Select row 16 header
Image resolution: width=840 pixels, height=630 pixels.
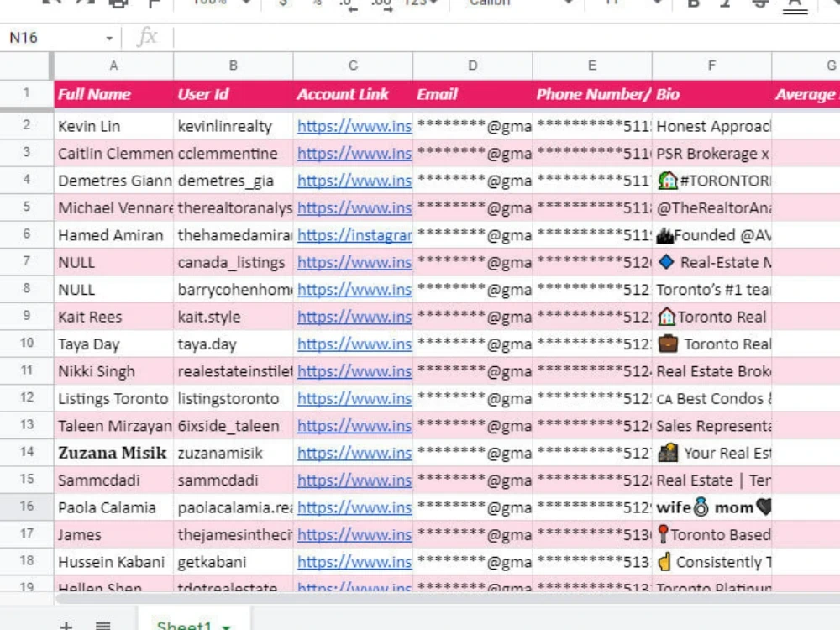(26, 507)
